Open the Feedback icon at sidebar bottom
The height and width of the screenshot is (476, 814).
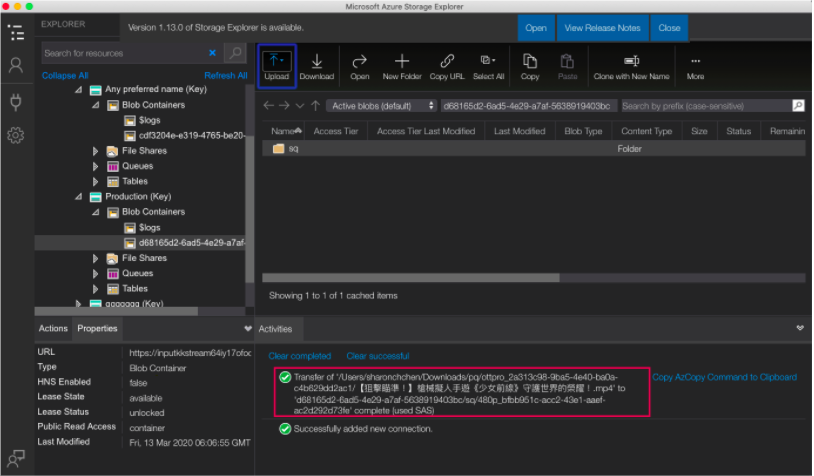[16, 458]
